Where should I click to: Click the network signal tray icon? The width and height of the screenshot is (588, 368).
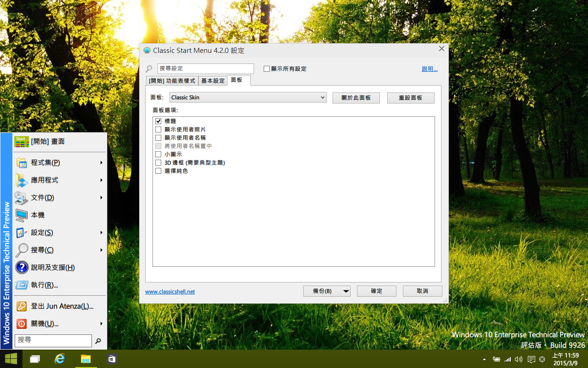[508, 359]
